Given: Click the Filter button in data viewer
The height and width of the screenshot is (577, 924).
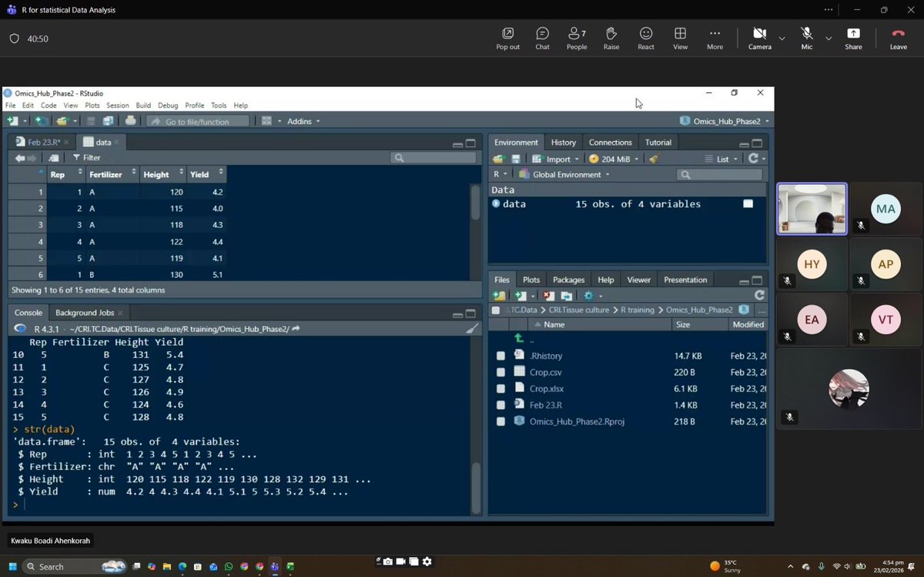Looking at the screenshot, I should 86,158.
